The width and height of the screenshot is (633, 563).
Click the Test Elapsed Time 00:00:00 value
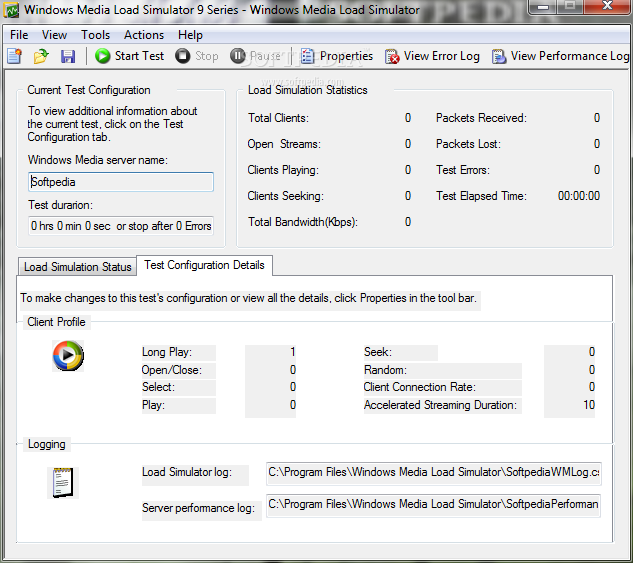[579, 196]
